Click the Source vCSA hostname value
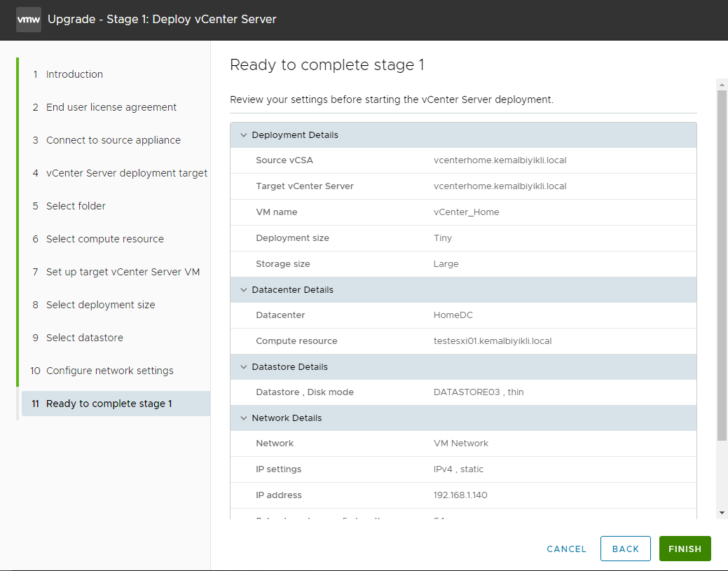Viewport: 728px width, 571px height. (500, 160)
